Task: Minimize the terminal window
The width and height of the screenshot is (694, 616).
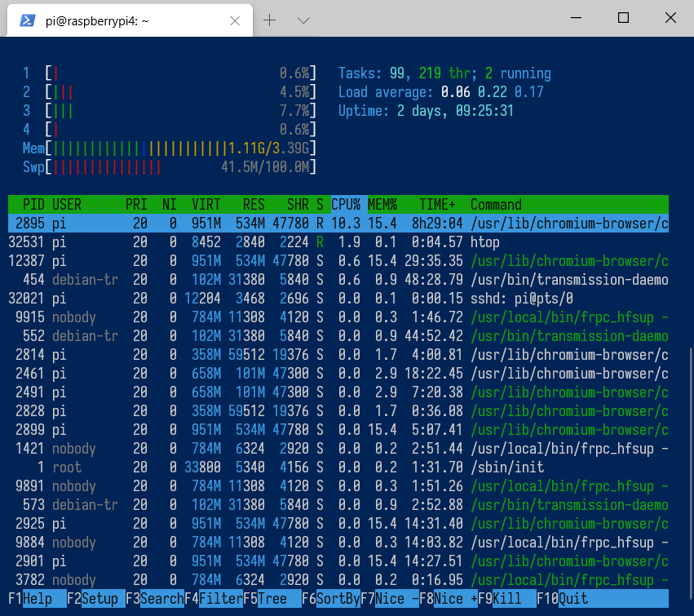Action: click(576, 18)
